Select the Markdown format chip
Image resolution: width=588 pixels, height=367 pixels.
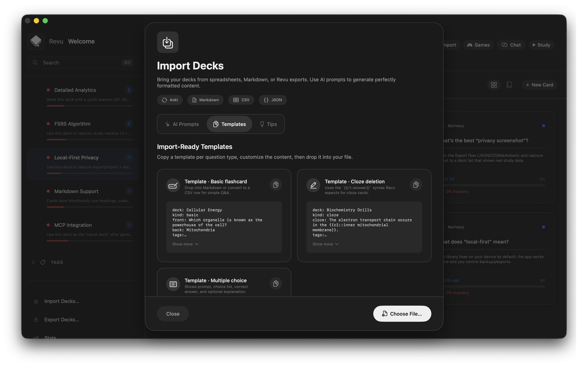[x=205, y=100]
